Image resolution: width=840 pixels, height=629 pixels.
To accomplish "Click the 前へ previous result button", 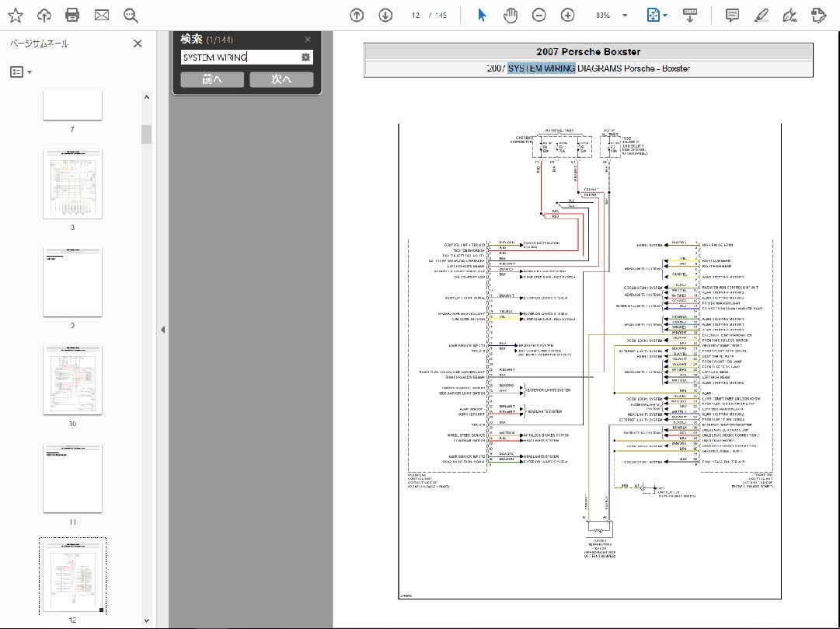I will coord(212,79).
